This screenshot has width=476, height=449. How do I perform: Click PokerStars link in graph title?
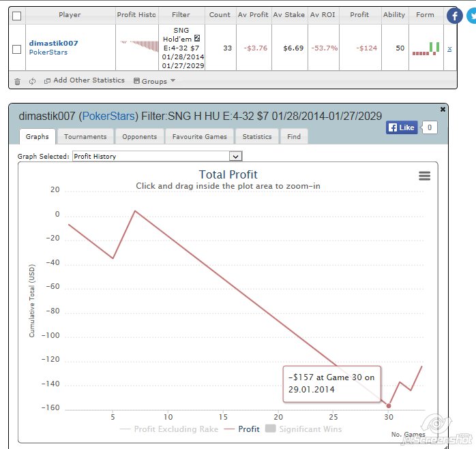pos(108,117)
